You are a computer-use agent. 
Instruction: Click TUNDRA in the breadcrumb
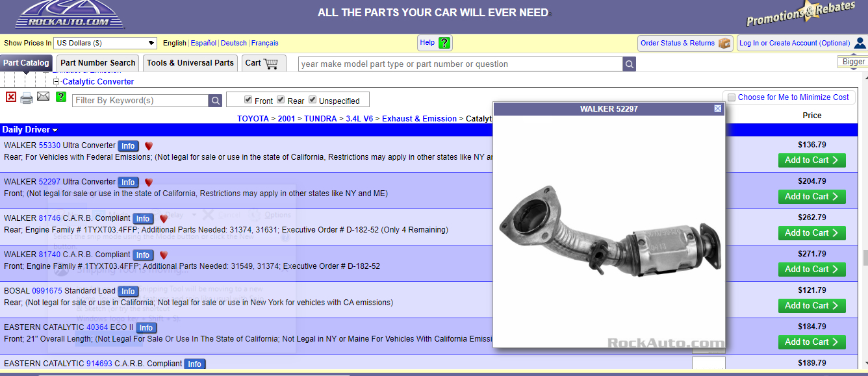[320, 119]
